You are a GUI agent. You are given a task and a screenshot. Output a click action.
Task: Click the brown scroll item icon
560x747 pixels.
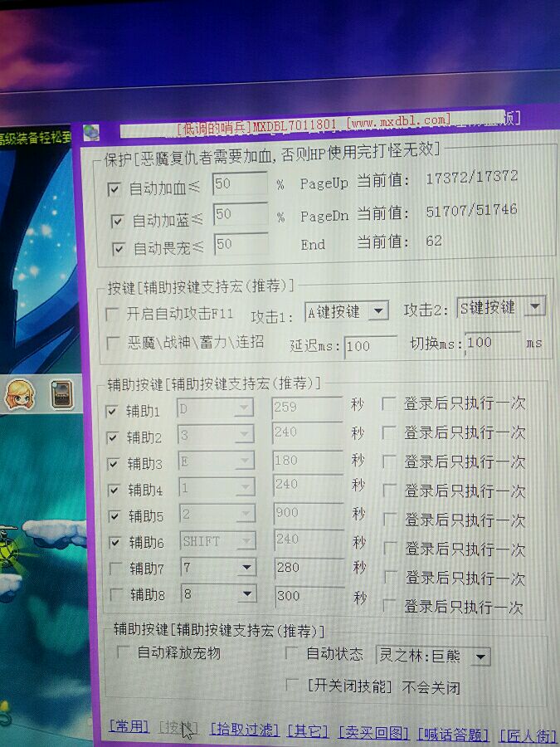click(62, 394)
